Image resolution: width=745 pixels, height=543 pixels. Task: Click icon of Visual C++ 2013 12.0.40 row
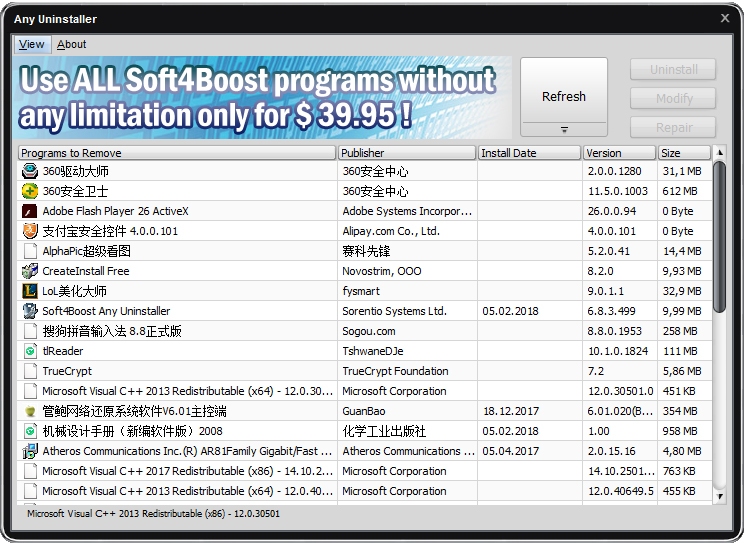(30, 491)
